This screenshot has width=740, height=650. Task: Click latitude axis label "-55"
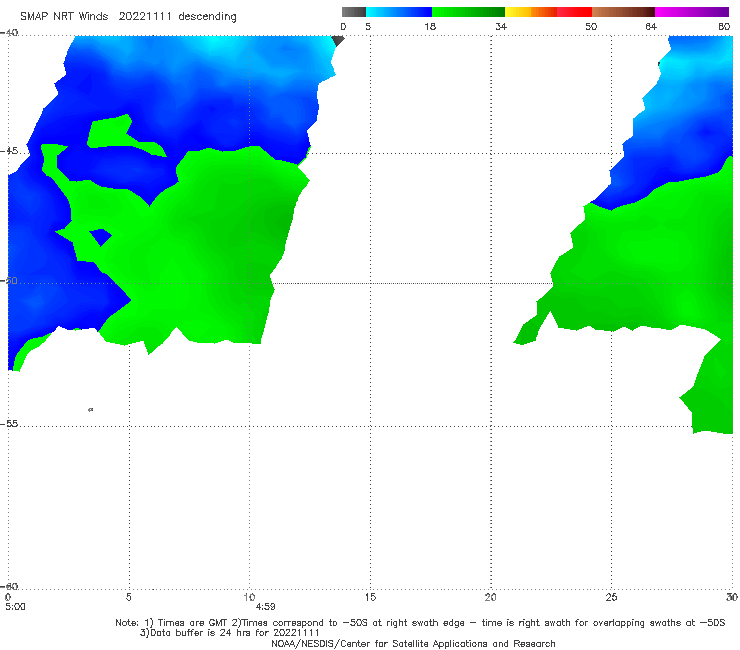pos(9,424)
